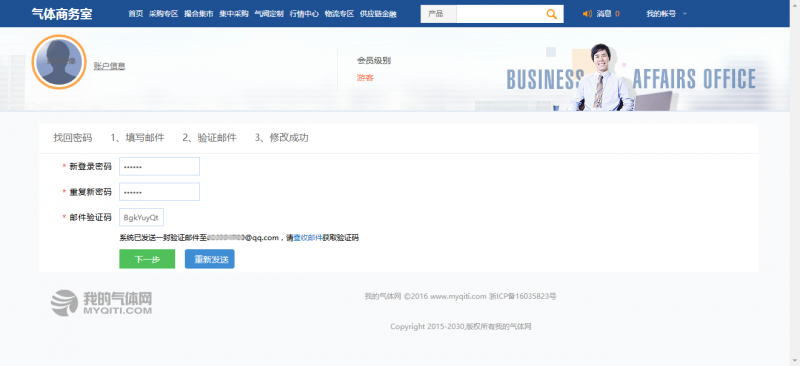Focus the 邮件验证码 input field
The height and width of the screenshot is (366, 800).
141,217
